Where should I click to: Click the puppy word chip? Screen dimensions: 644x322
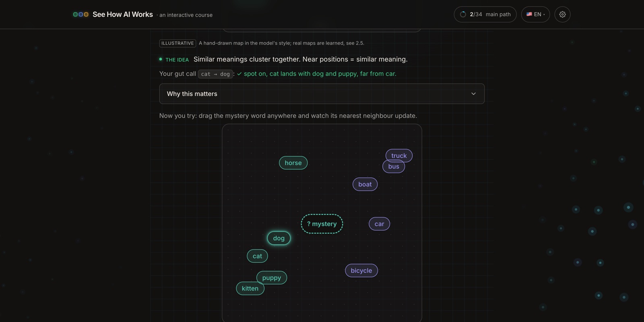click(x=272, y=278)
